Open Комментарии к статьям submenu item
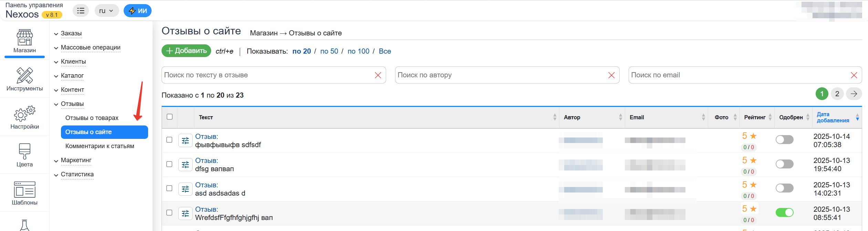The width and height of the screenshot is (868, 231). click(x=100, y=146)
